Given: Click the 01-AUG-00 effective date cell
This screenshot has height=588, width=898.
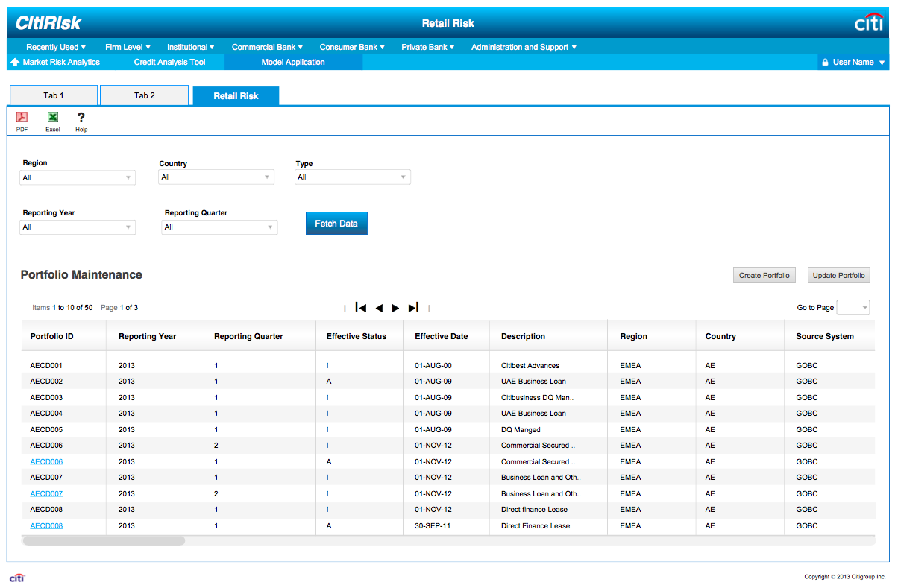Looking at the screenshot, I should pyautogui.click(x=433, y=366).
